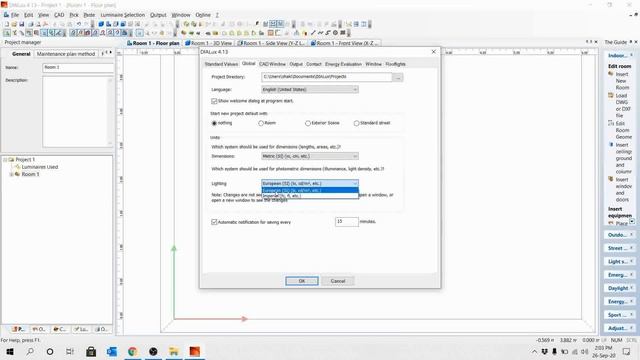The width and height of the screenshot is (640, 360).
Task: Click the Dropbox tray icon
Action: 544,351
